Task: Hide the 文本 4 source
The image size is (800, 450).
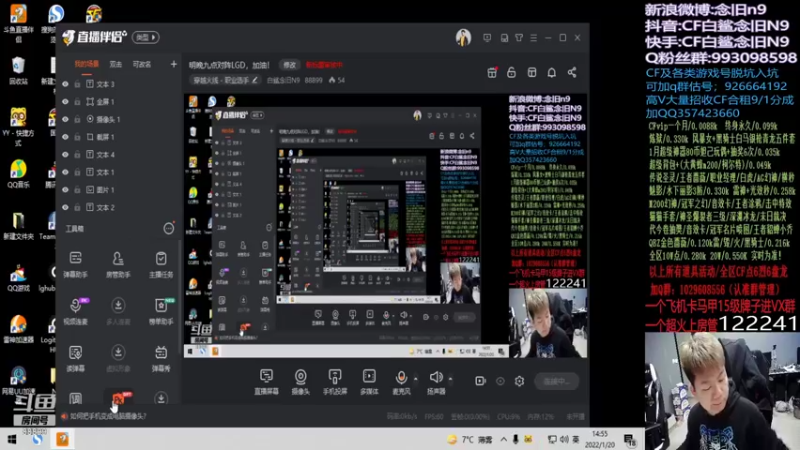Action: (x=65, y=155)
